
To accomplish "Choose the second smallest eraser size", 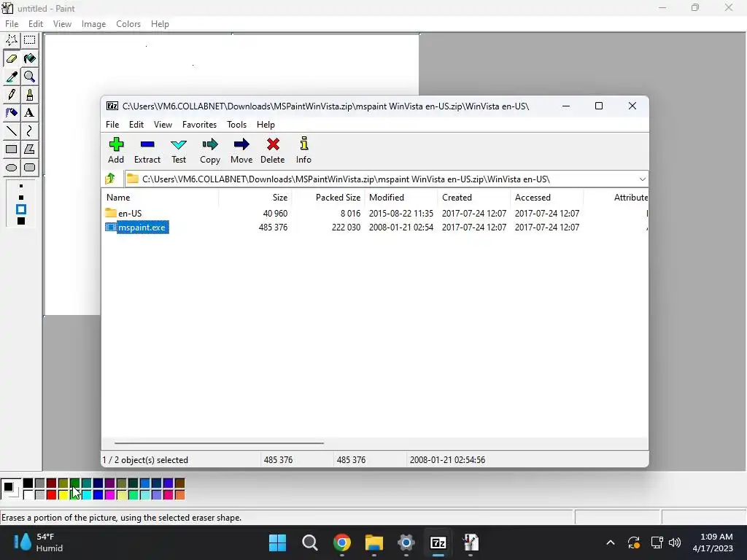I will (x=21, y=197).
